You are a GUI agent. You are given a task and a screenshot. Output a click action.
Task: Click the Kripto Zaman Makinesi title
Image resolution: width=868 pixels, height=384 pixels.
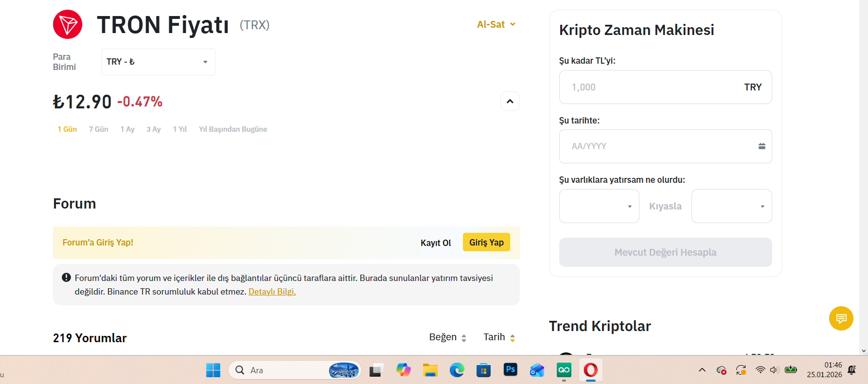pos(637,30)
